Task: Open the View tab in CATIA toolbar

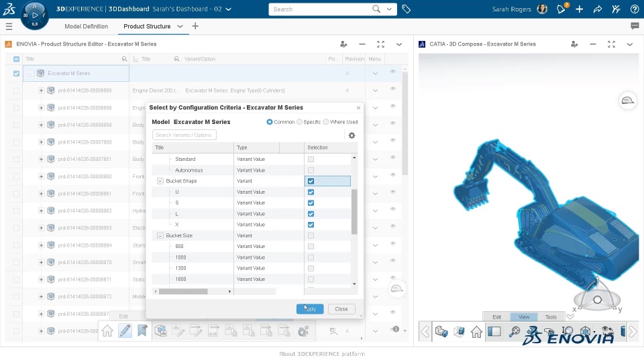Action: (524, 317)
